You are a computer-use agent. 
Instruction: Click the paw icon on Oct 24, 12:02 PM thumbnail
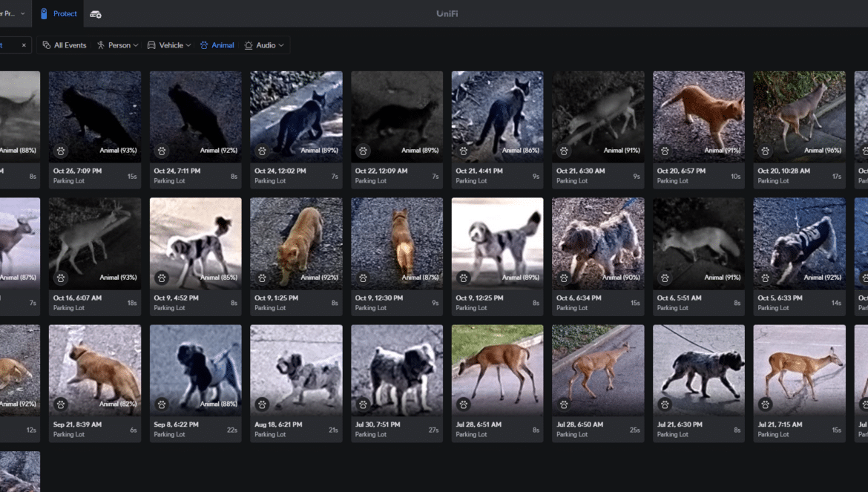click(x=263, y=151)
